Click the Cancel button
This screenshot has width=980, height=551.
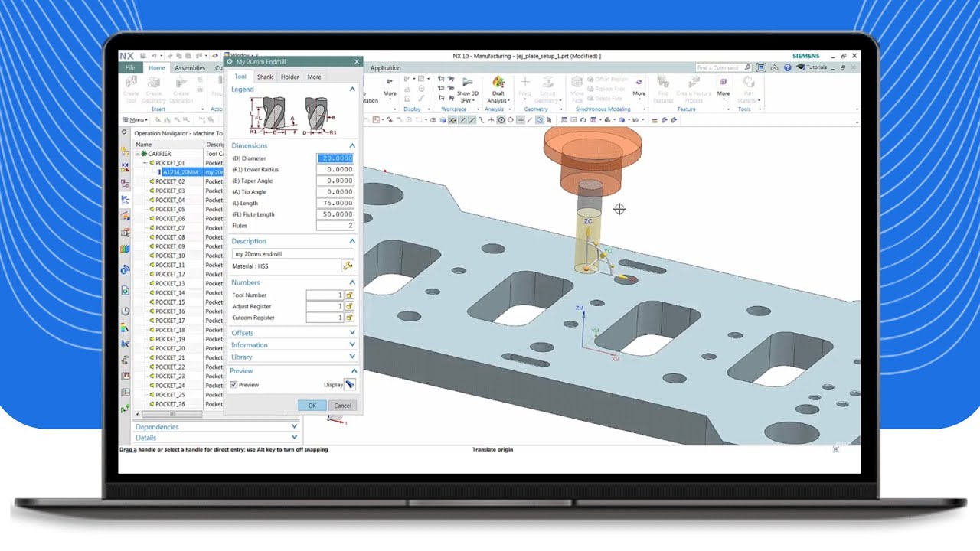coord(342,406)
